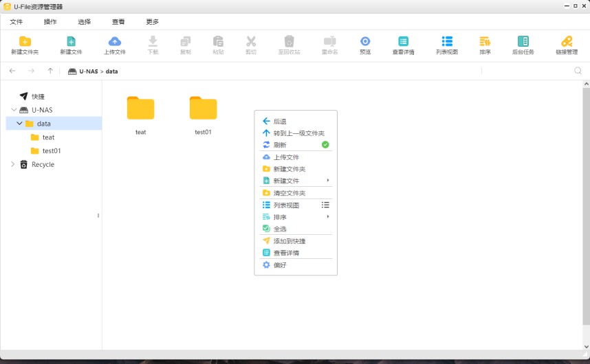Image resolution: width=590 pixels, height=364 pixels.
Task: Click the U-NAS breadcrumb link
Action: (89, 71)
